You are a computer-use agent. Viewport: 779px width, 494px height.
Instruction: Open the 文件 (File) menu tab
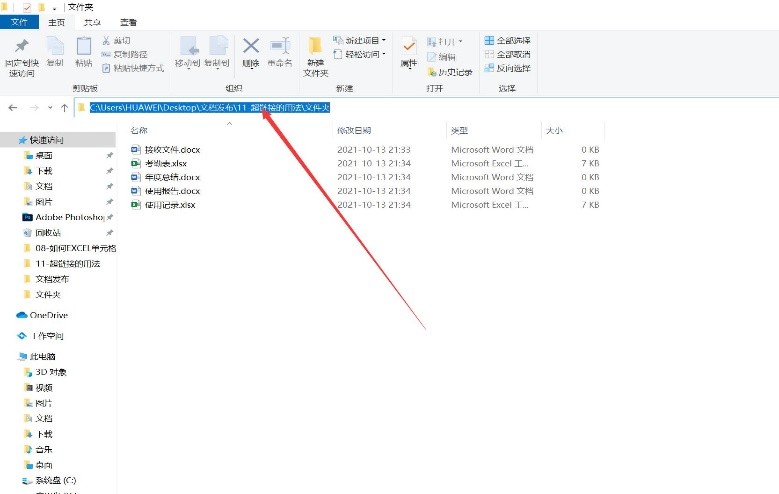[19, 22]
